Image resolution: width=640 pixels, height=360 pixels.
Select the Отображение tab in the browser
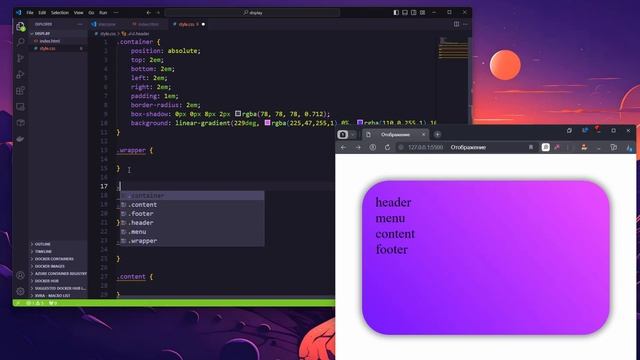pos(395,134)
